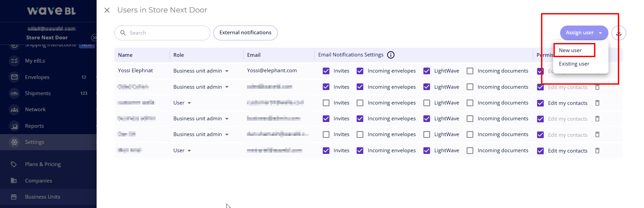
Task: Toggle Invites for Yossi Elephnat
Action: (326, 71)
